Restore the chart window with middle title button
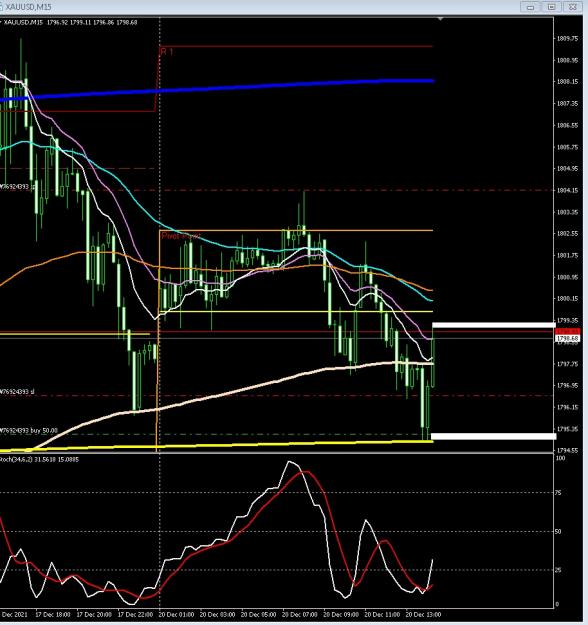The width and height of the screenshot is (588, 625). (552, 7)
